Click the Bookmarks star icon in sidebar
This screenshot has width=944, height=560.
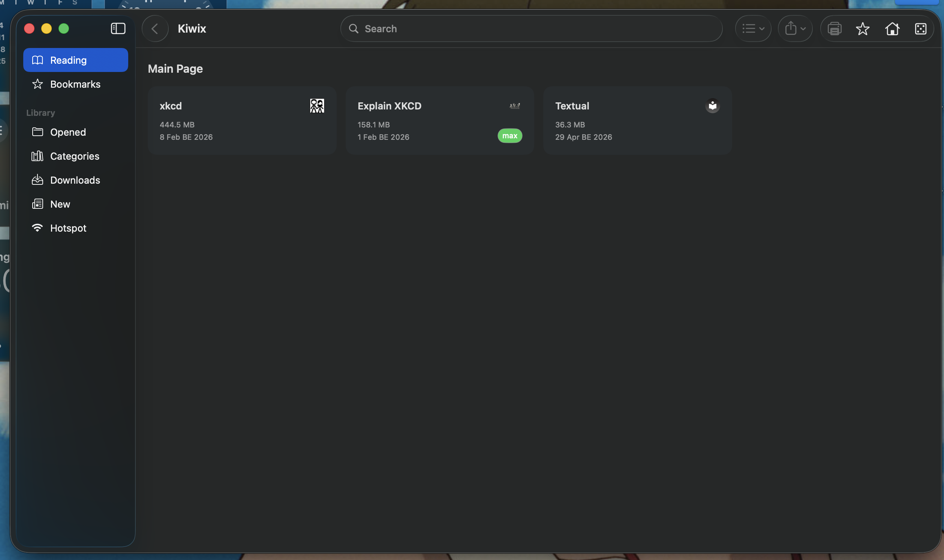click(x=37, y=84)
